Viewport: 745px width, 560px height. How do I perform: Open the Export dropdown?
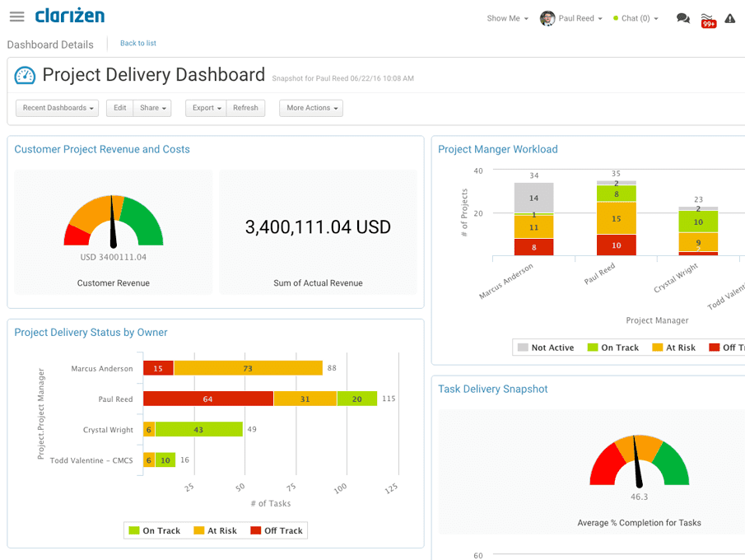205,108
